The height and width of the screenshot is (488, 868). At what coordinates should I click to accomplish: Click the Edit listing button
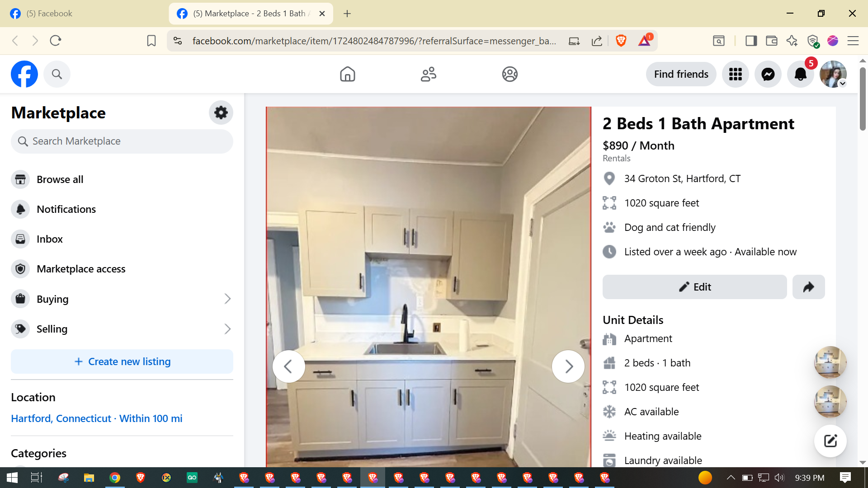point(694,287)
